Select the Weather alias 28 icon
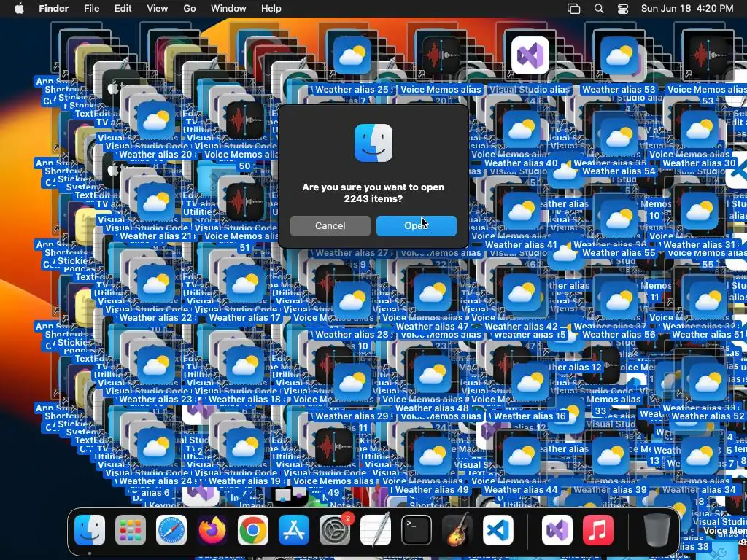This screenshot has width=747, height=560. (x=352, y=301)
